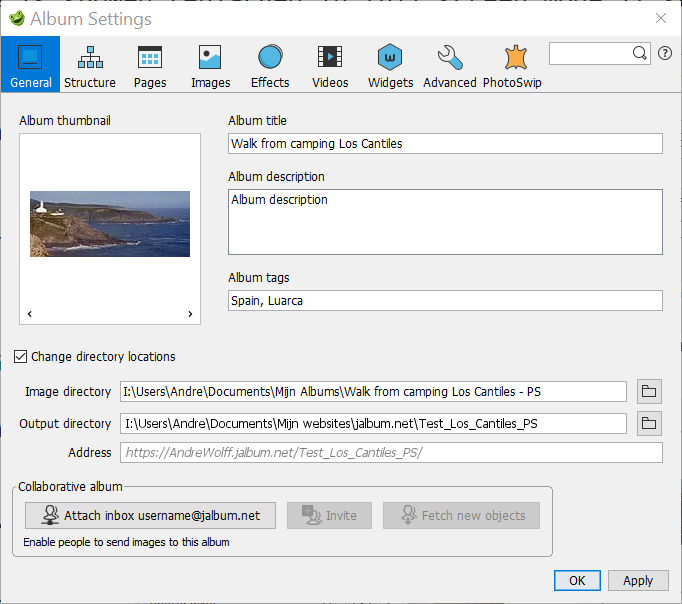Image resolution: width=682 pixels, height=604 pixels.
Task: Click the help question mark icon
Action: tap(665, 53)
